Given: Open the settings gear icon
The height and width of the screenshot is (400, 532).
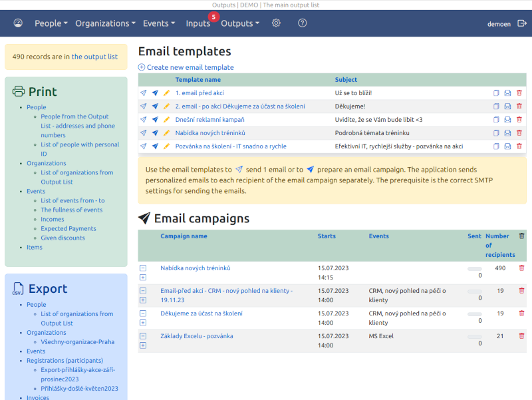Looking at the screenshot, I should pos(276,23).
